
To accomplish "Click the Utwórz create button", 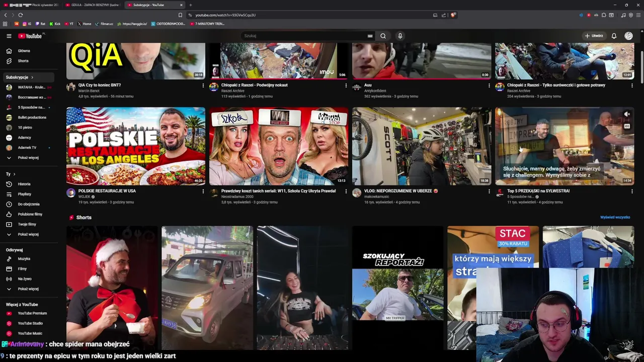I will coord(594,36).
